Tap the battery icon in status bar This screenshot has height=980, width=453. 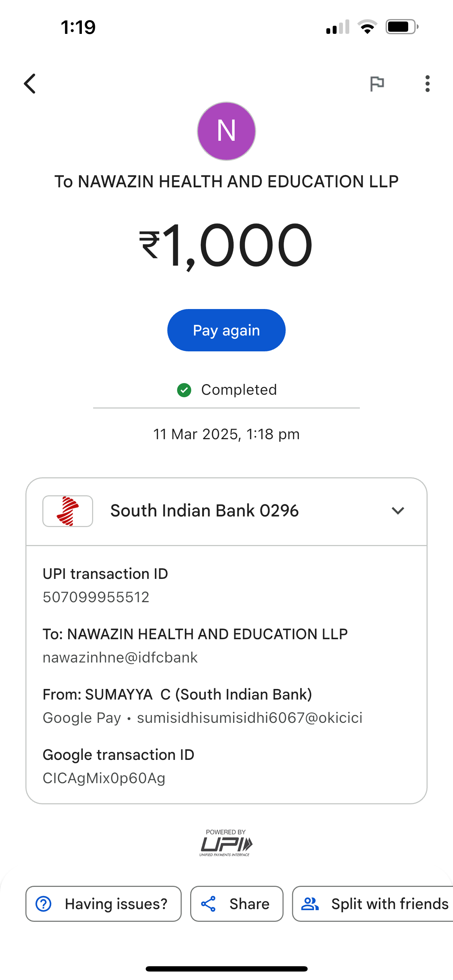(x=401, y=27)
